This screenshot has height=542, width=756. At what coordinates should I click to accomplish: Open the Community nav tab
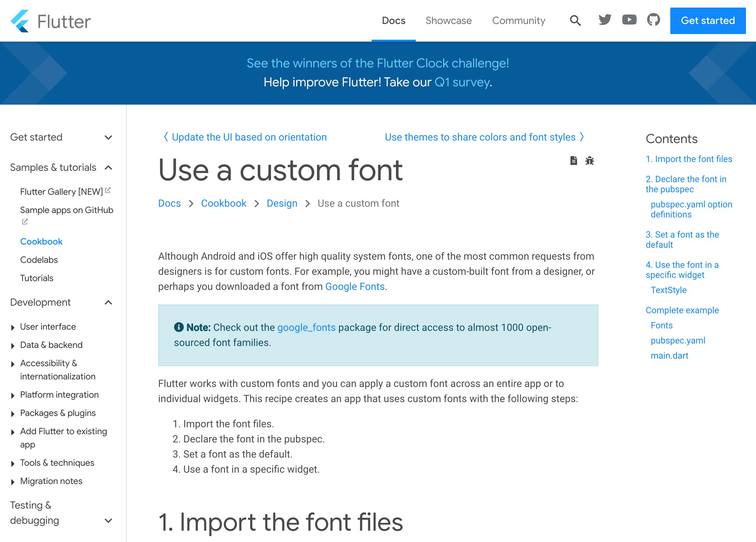pos(518,21)
